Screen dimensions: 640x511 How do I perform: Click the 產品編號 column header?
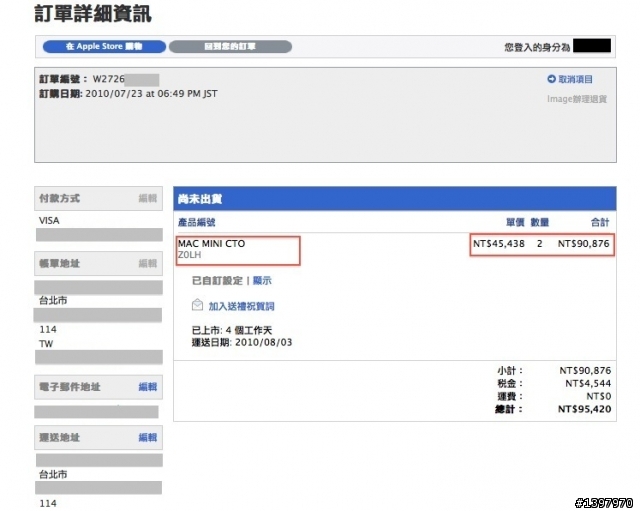(x=196, y=222)
